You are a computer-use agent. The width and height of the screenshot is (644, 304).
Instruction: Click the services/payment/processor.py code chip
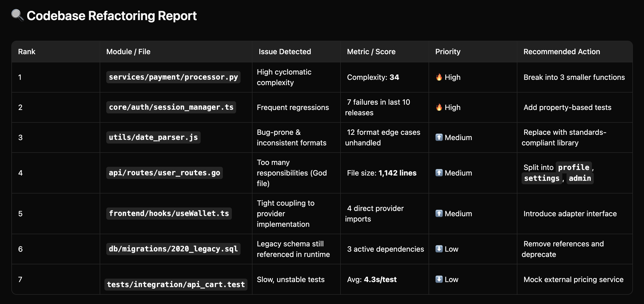click(173, 77)
